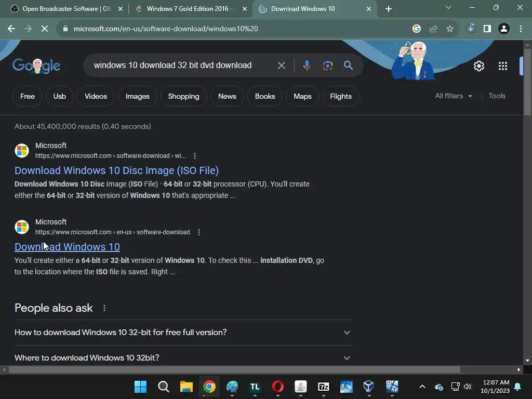Expand Where to download Windows 10 32bit question

coord(184,358)
